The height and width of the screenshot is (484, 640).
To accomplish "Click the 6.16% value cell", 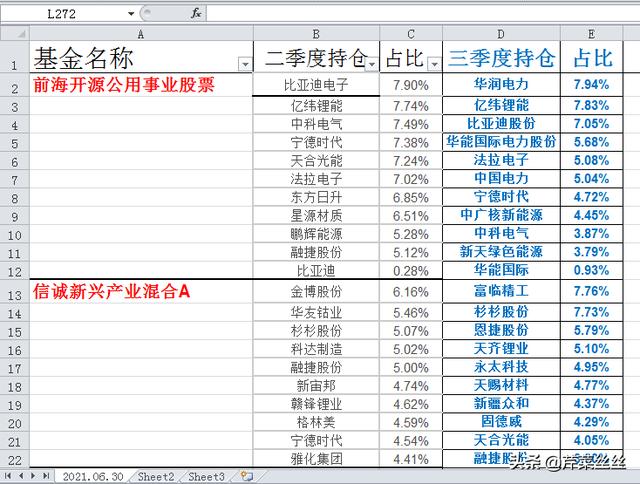I will (x=411, y=292).
